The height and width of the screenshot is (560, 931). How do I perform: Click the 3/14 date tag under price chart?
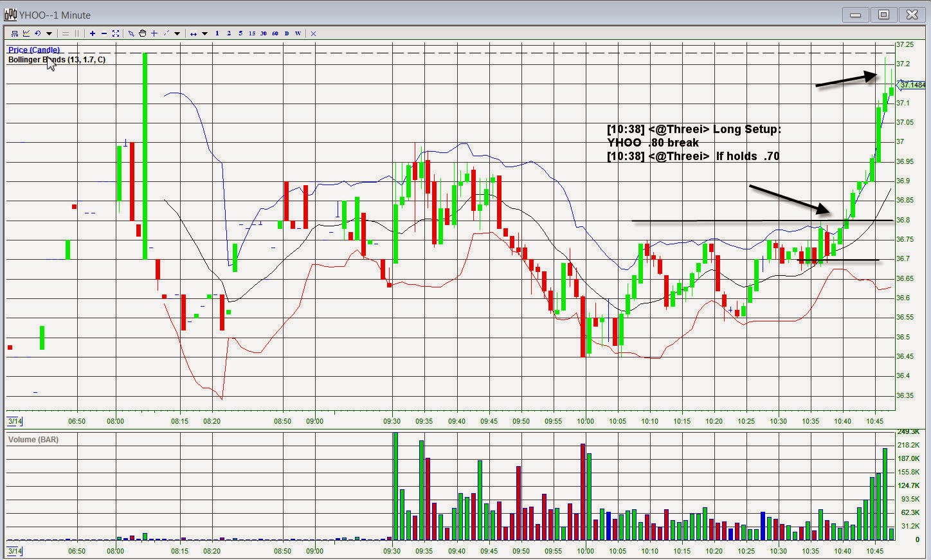(14, 421)
